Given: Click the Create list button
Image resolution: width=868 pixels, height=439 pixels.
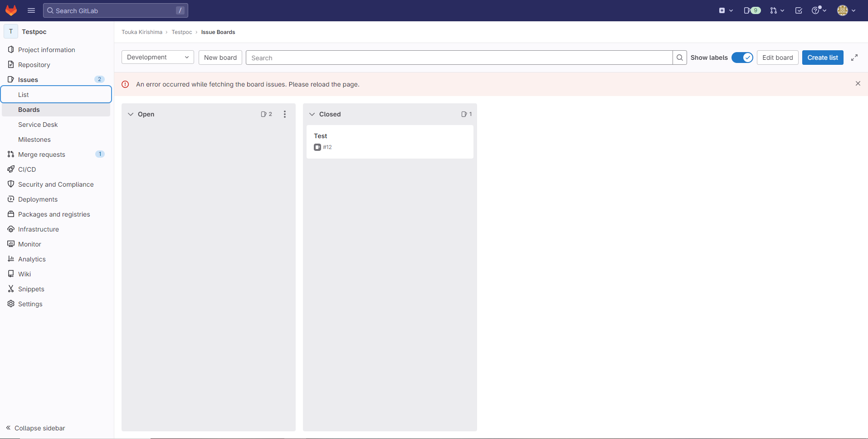Looking at the screenshot, I should click(822, 58).
